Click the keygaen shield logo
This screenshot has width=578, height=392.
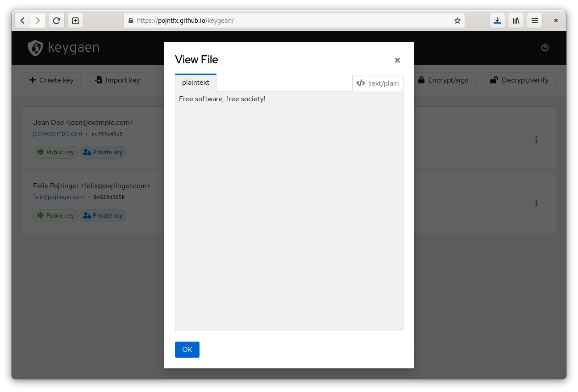[x=35, y=48]
